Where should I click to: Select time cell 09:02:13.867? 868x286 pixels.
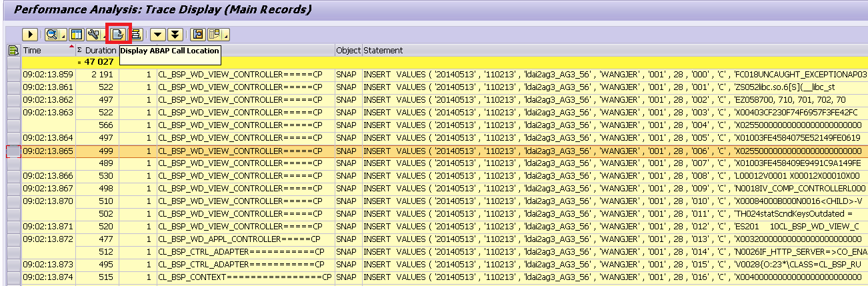(x=48, y=188)
